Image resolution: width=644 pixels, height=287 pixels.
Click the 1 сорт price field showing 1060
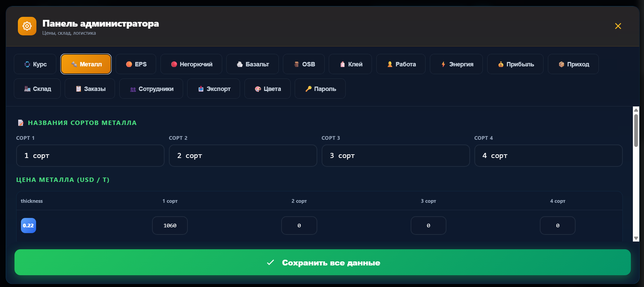(170, 225)
